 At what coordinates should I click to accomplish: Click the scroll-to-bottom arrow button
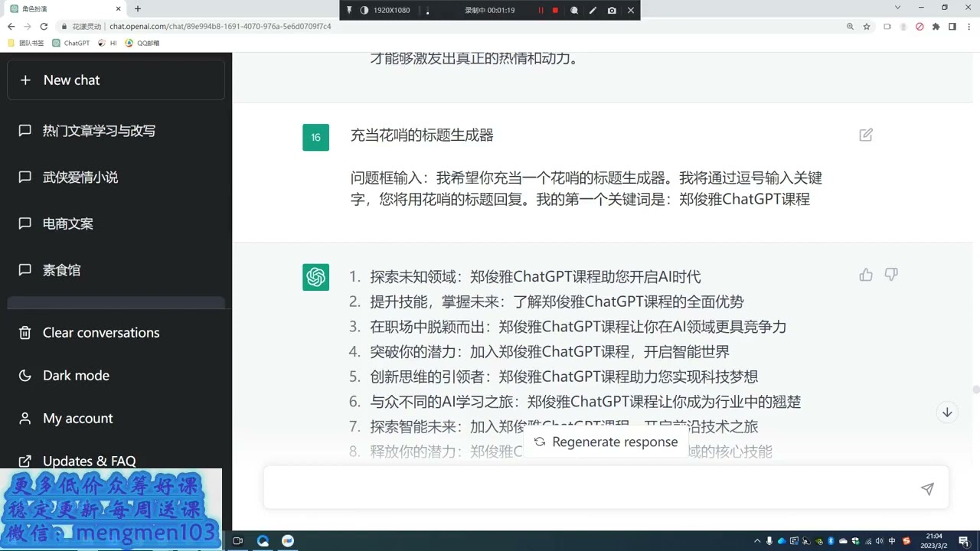pos(947,412)
